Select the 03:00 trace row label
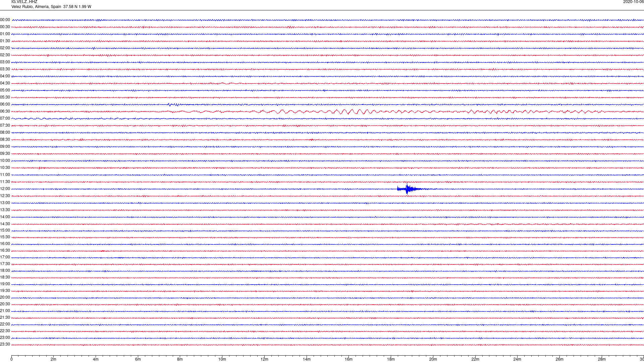 click(5, 62)
